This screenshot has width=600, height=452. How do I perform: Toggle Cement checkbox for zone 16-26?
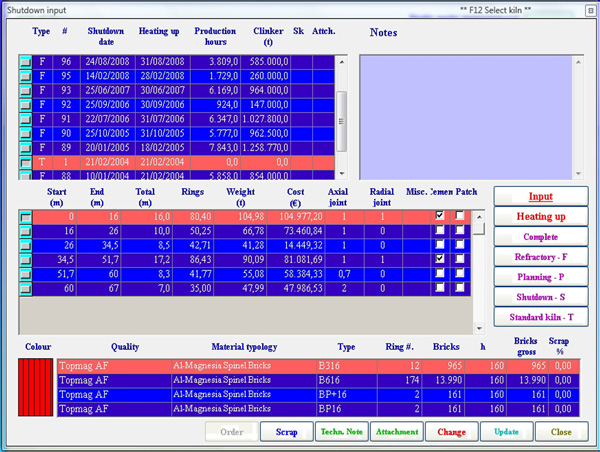[440, 230]
